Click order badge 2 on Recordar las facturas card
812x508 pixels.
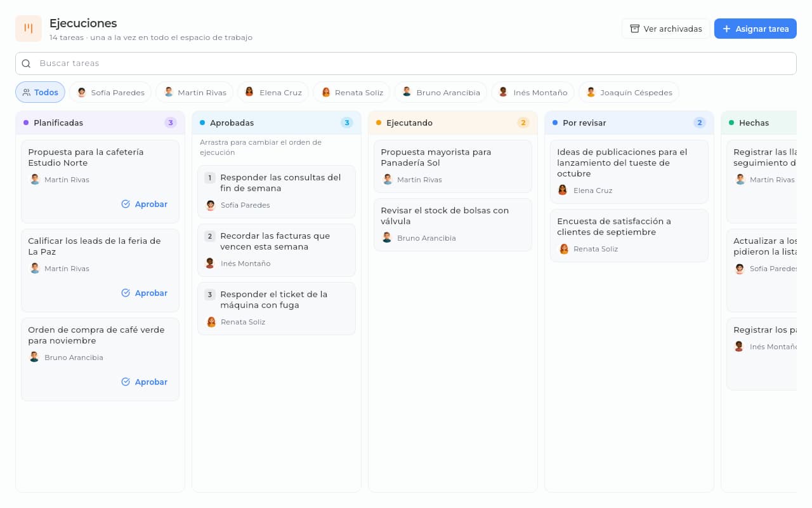(210, 236)
